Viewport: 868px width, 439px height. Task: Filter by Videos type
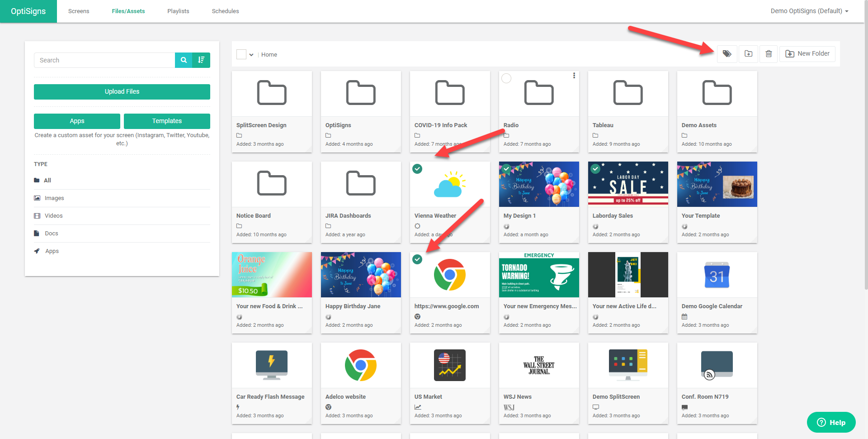53,216
